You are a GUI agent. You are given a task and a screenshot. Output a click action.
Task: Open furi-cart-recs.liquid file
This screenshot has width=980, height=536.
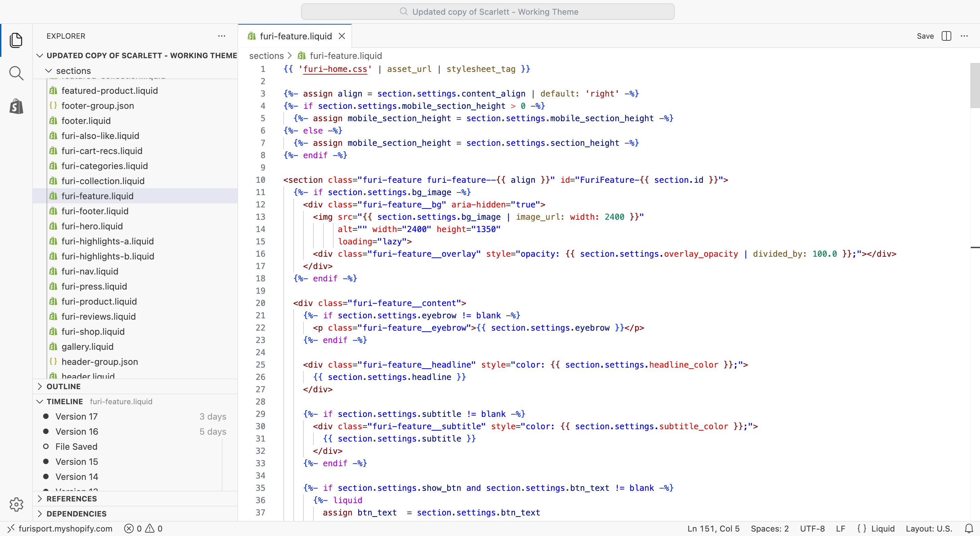[x=136, y=151]
